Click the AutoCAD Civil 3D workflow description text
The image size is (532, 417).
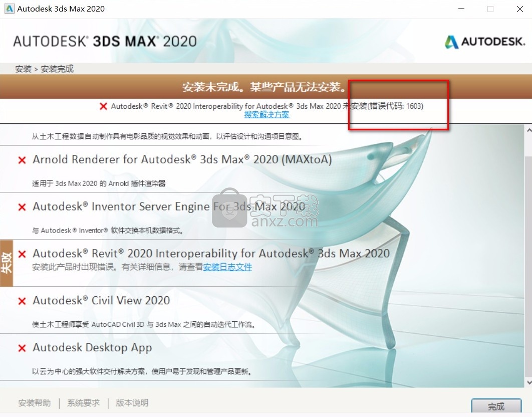tap(143, 324)
